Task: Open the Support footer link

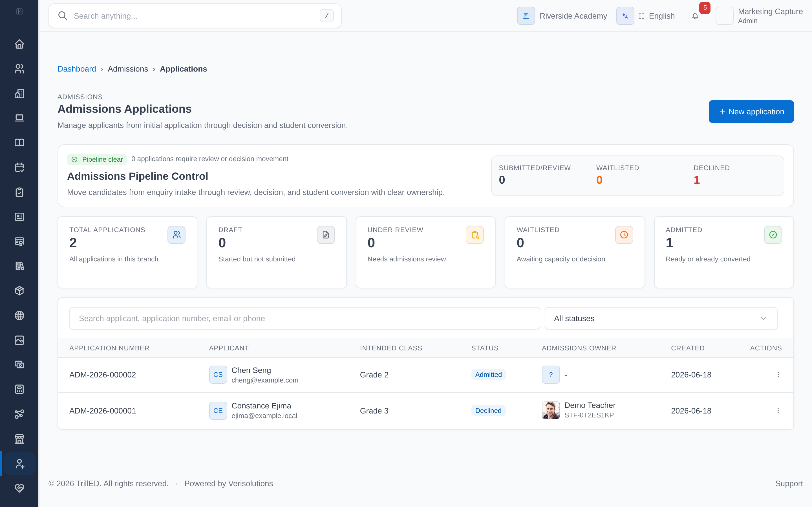Action: coord(789,483)
